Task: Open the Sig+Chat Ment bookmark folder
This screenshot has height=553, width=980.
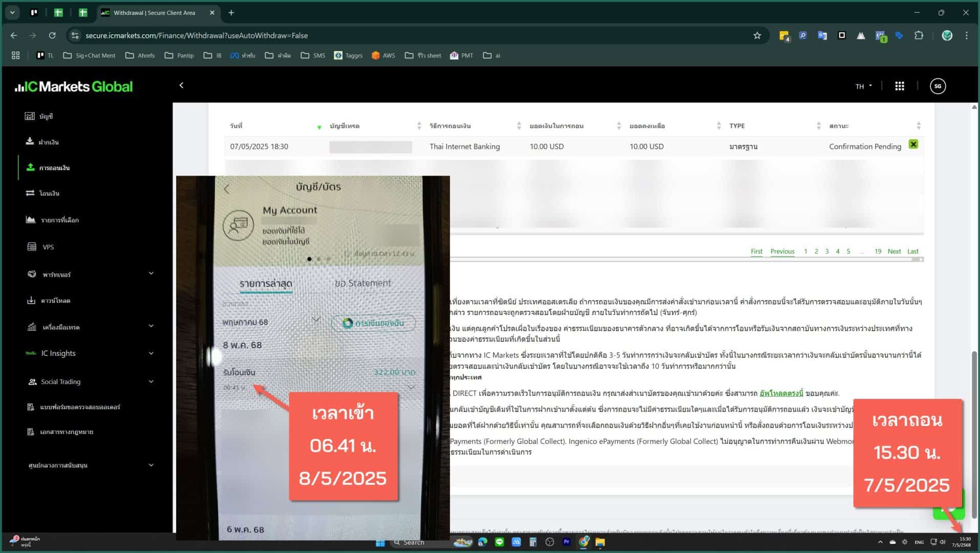Action: point(89,55)
